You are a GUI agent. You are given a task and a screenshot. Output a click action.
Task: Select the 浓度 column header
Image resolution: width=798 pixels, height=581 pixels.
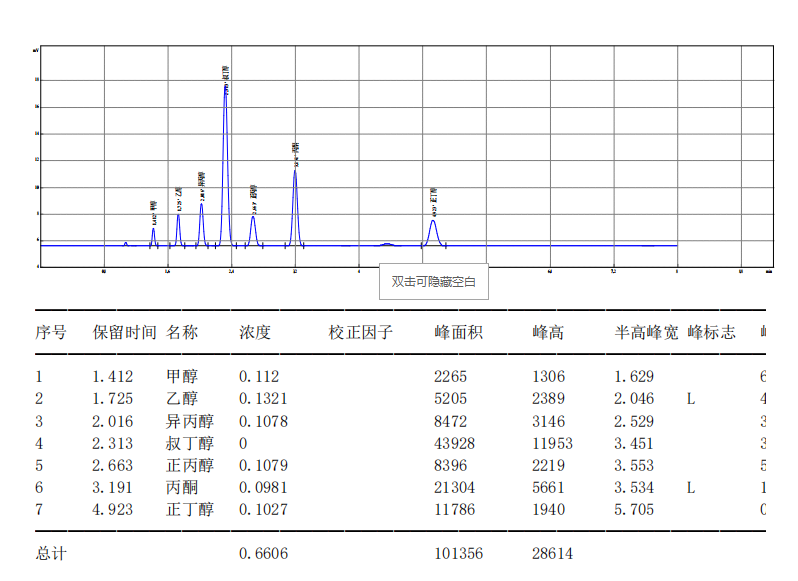click(x=255, y=332)
